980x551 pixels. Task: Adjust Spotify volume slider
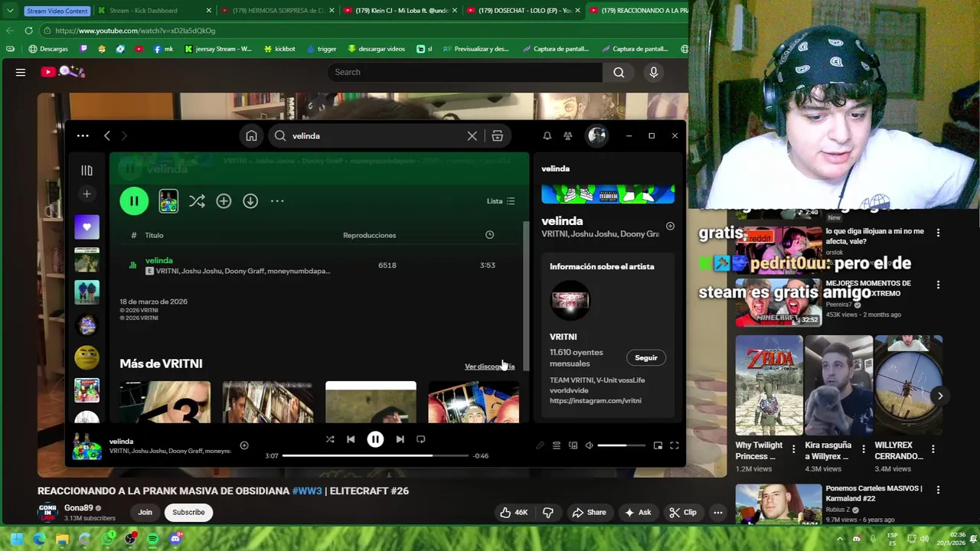[x=622, y=445]
